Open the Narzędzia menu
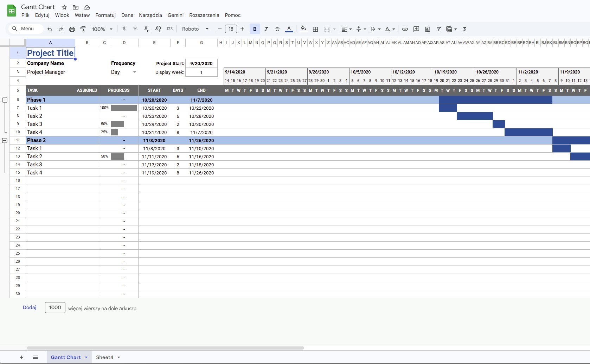The image size is (590, 364). (x=150, y=15)
